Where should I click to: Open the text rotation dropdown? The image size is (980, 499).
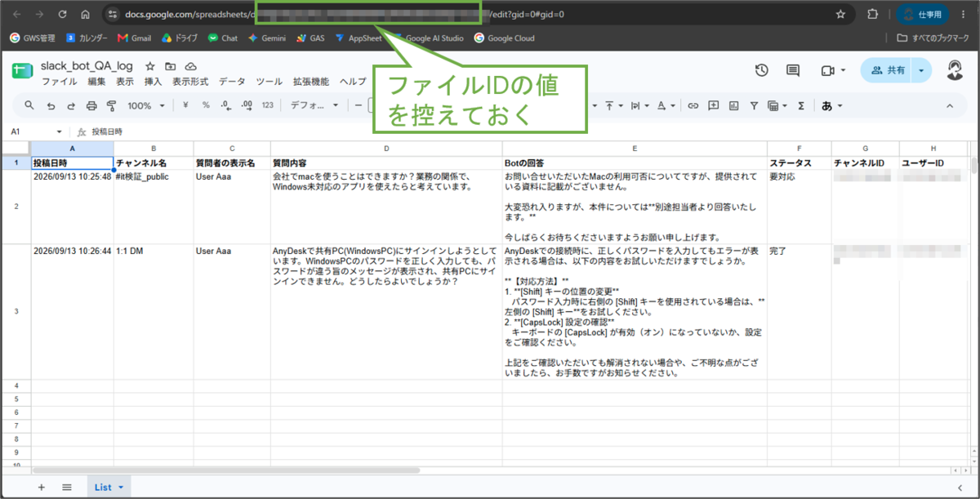coord(666,105)
